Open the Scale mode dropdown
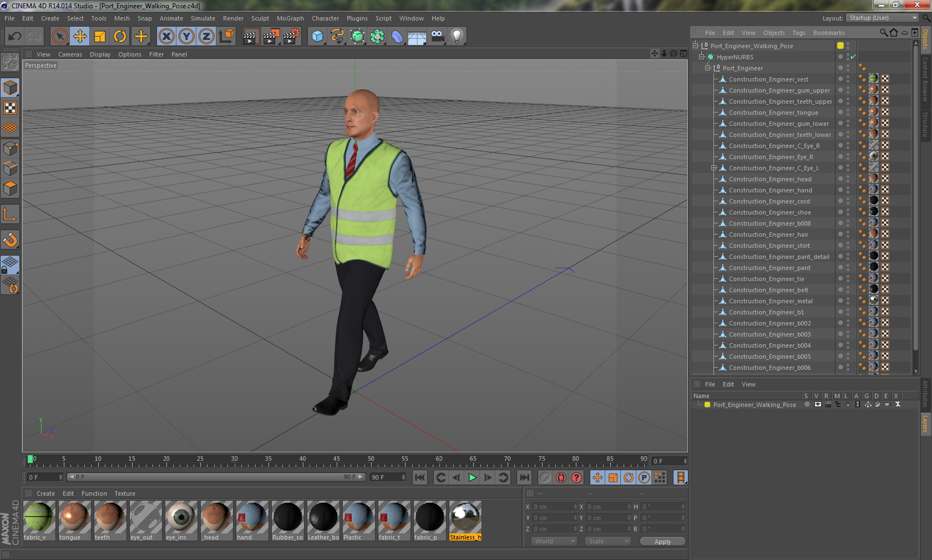932x560 pixels. pos(608,541)
